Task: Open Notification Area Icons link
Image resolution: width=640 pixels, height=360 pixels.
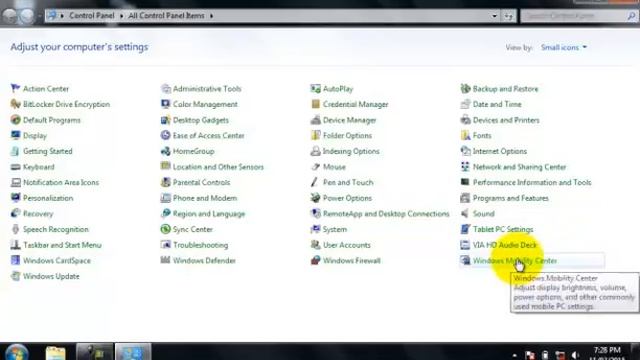Action: tap(61, 182)
